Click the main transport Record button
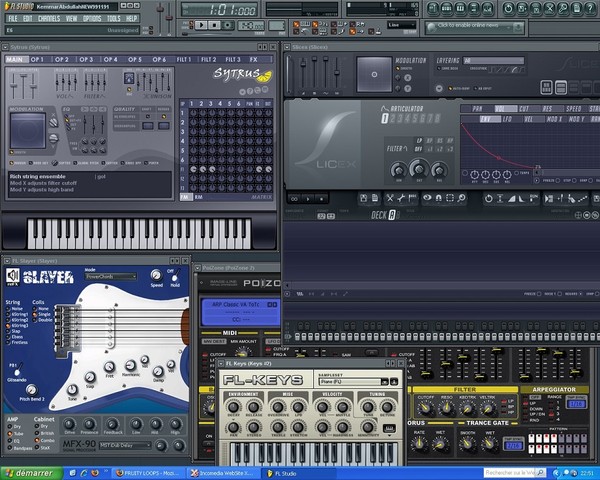Viewport: 600px width, 480px height. (x=228, y=25)
